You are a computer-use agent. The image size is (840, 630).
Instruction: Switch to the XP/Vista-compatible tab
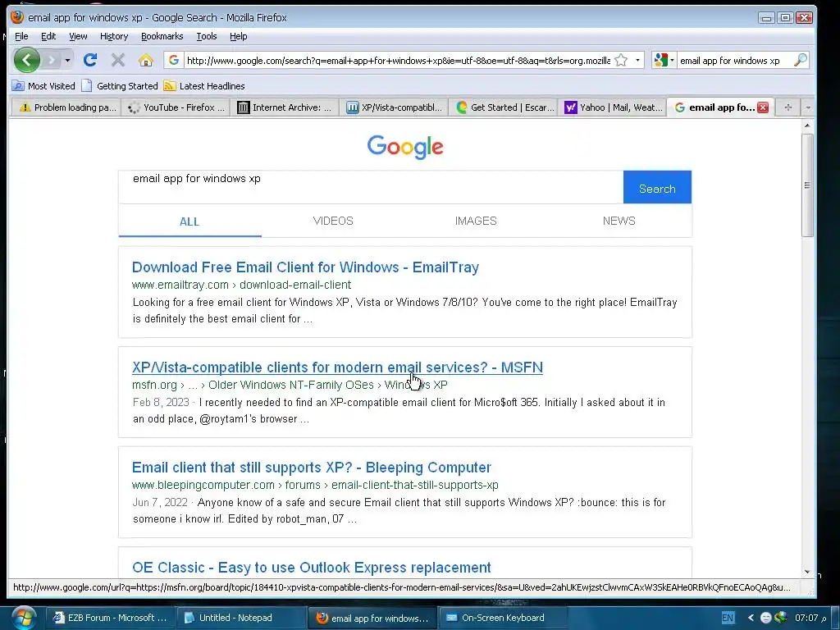pos(394,107)
